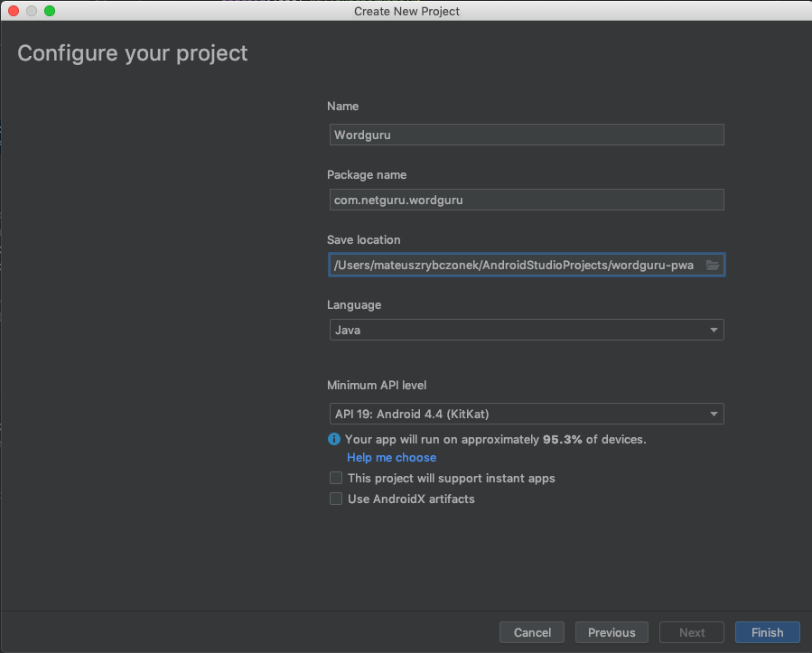Open the Help me choose link
812x653 pixels.
click(391, 458)
